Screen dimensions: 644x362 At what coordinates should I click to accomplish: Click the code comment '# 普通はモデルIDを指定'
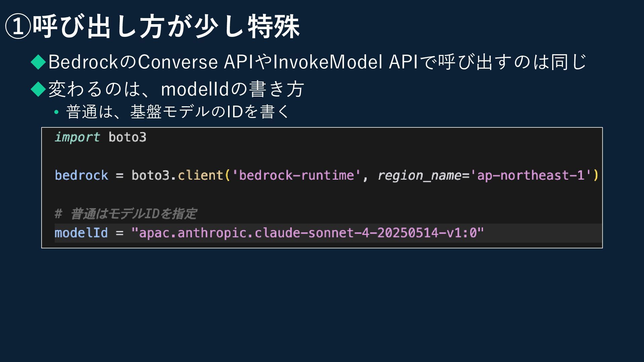(x=126, y=214)
